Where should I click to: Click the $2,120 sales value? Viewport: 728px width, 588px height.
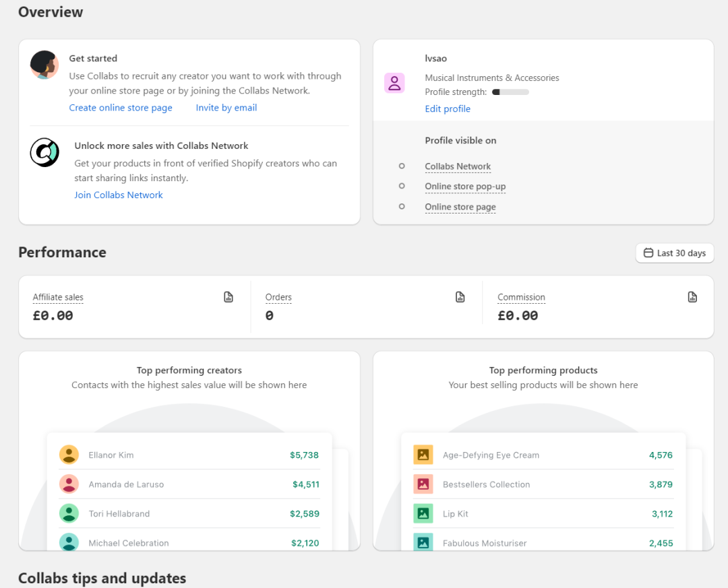coord(305,543)
